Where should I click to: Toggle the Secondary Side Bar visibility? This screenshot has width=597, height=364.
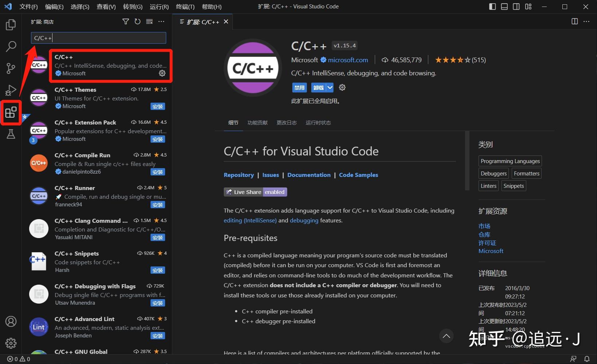516,7
